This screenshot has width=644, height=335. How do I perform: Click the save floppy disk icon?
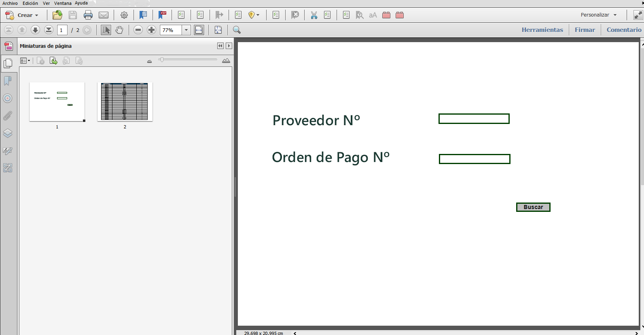coord(73,15)
